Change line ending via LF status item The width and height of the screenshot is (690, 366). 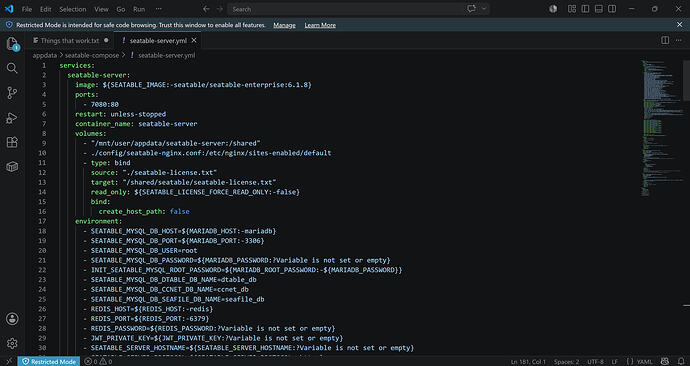[615, 362]
